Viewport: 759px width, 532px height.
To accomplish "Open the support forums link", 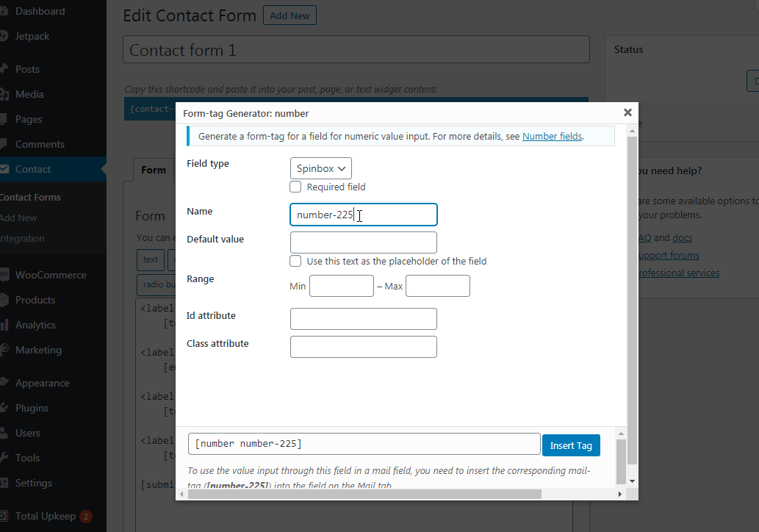I will 668,255.
